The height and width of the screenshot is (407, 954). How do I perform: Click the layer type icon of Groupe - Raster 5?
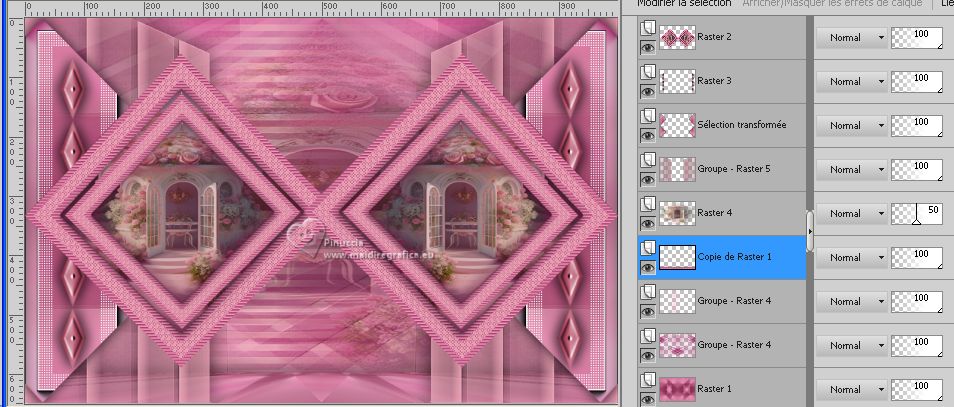click(648, 160)
